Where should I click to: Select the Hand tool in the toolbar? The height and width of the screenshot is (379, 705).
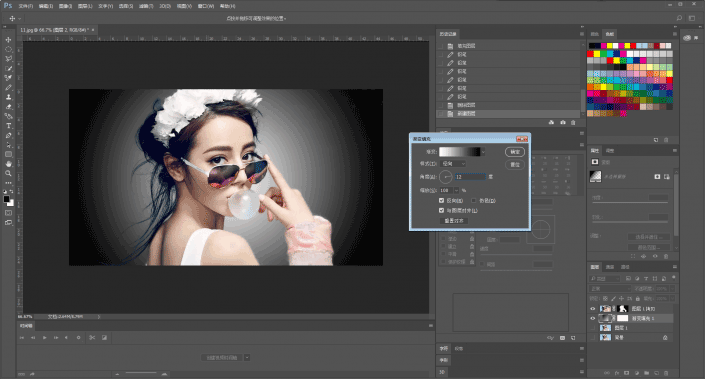(x=8, y=164)
